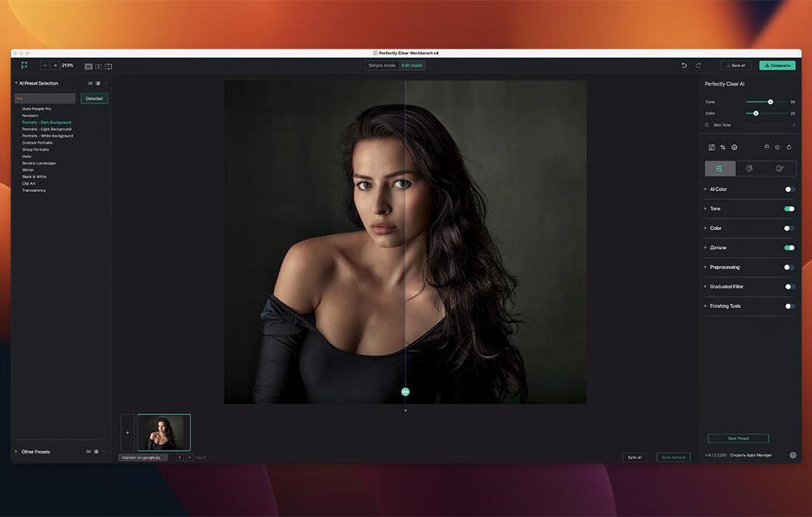This screenshot has width=812, height=517.
Task: Open the preset group dropdown
Action: (45, 98)
